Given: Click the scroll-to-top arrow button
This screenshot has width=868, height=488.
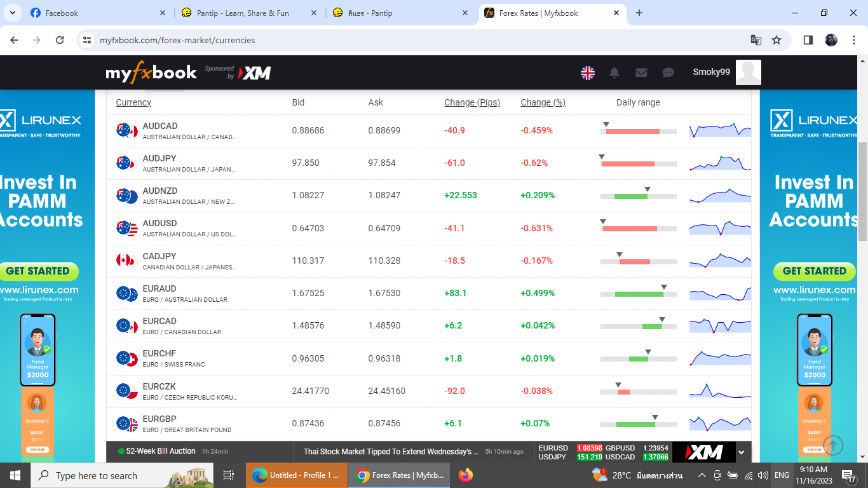Looking at the screenshot, I should [x=833, y=445].
